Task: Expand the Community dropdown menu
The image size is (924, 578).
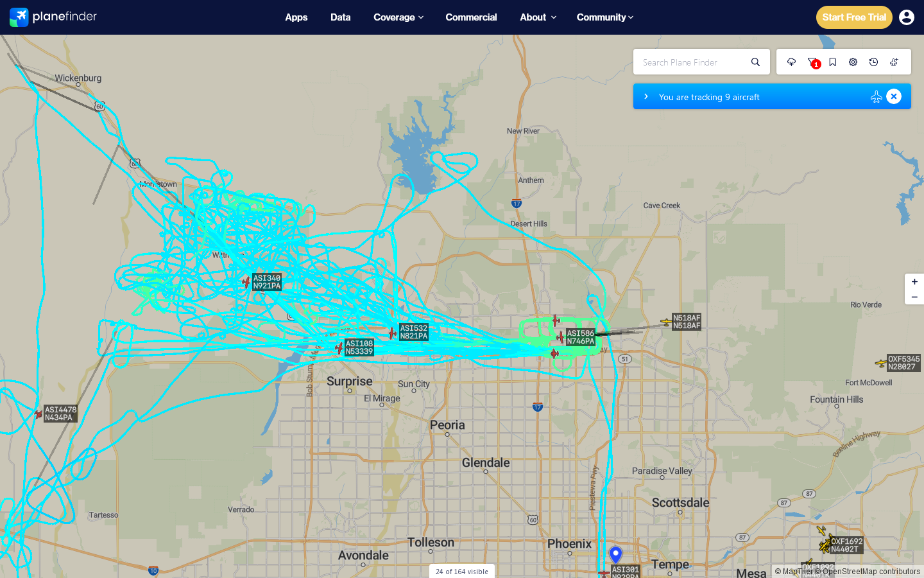Action: tap(605, 17)
